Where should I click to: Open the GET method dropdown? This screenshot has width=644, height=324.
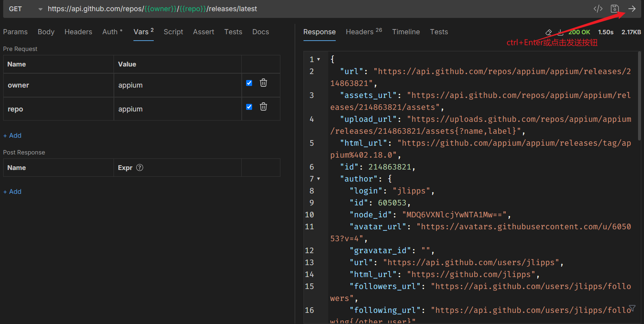[25, 9]
